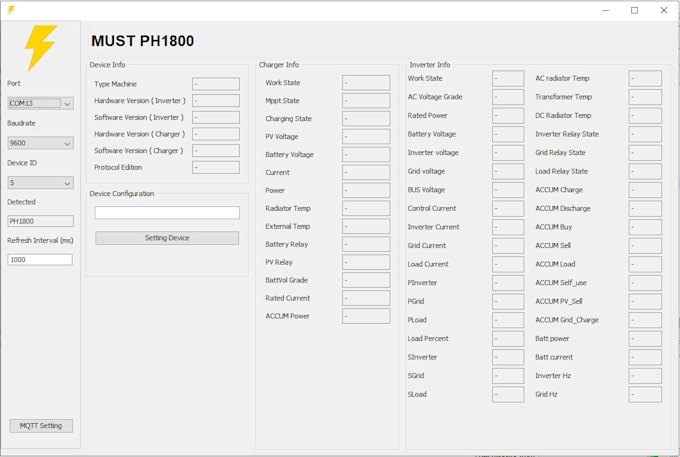Screen dimensions: 680x457
Task: Focus the Device Configuration text box
Action: tap(167, 212)
